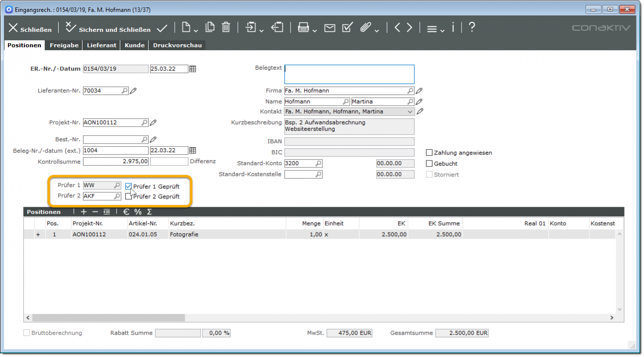This screenshot has width=644, height=357.
Task: Open calendar picker beside ER date
Action: (x=193, y=69)
